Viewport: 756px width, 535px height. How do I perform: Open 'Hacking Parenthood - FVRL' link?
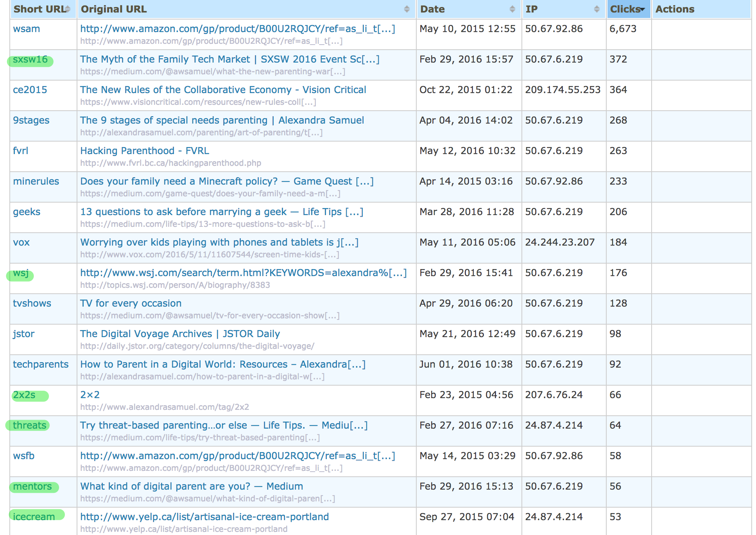[x=145, y=151]
